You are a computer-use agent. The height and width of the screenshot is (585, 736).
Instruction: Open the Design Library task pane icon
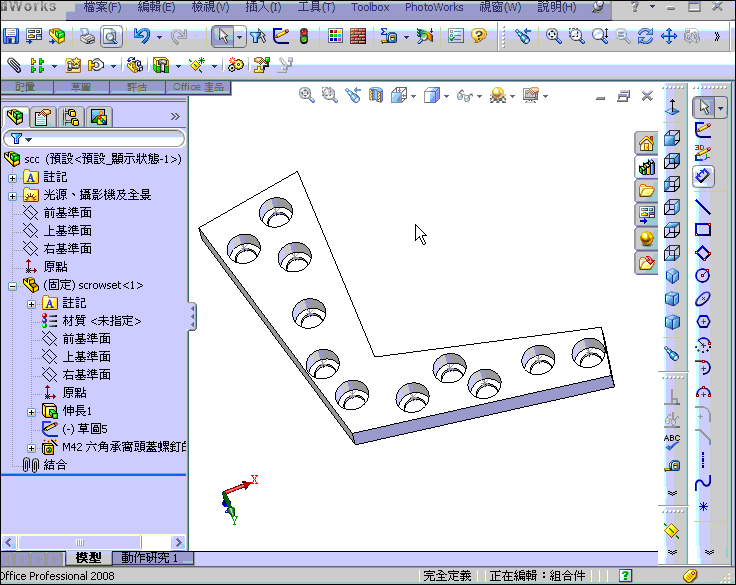[x=646, y=167]
